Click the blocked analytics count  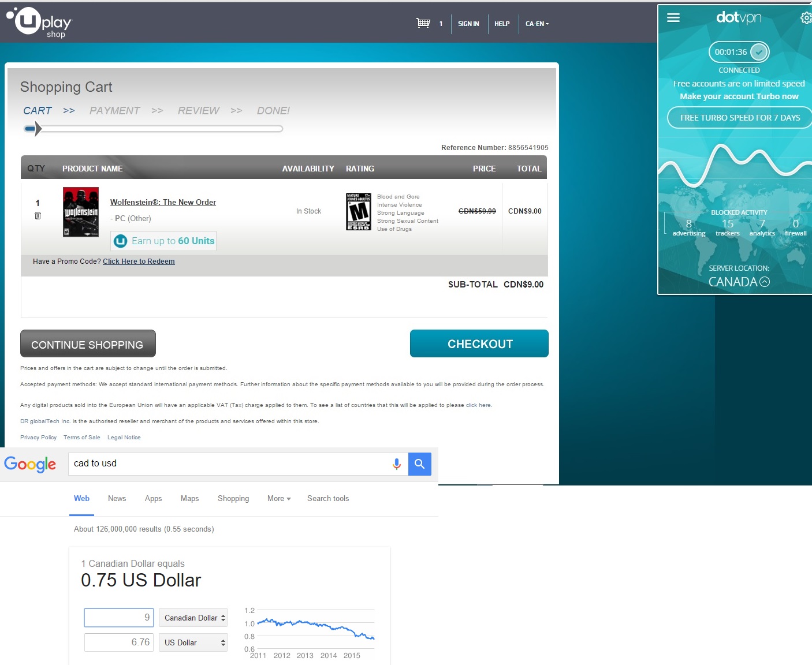tap(762, 227)
